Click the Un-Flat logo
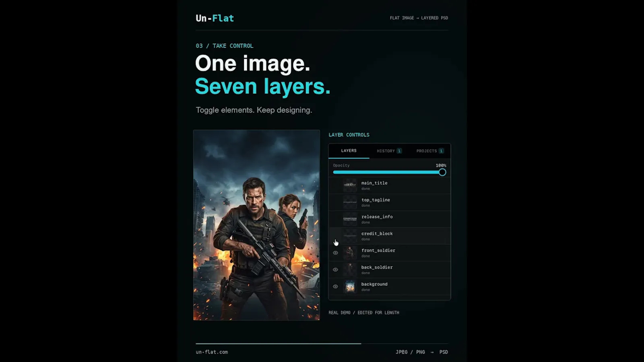Viewport: 644px width, 362px height. [x=215, y=18]
